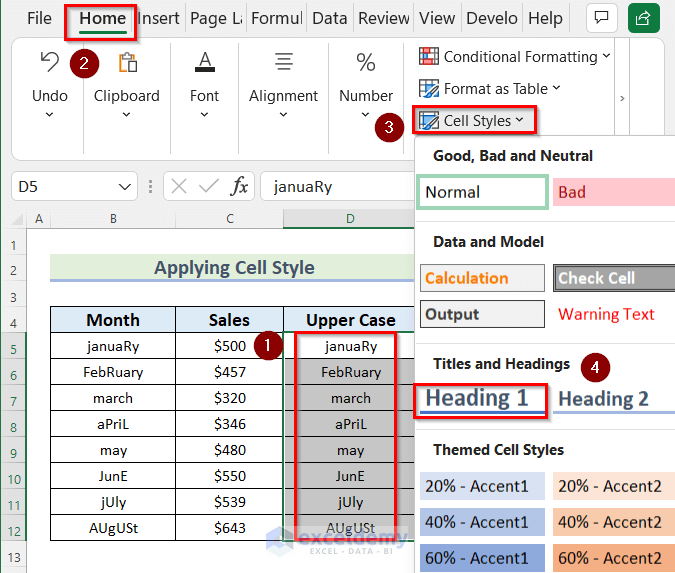Apply the Heading 1 cell style

click(x=482, y=399)
